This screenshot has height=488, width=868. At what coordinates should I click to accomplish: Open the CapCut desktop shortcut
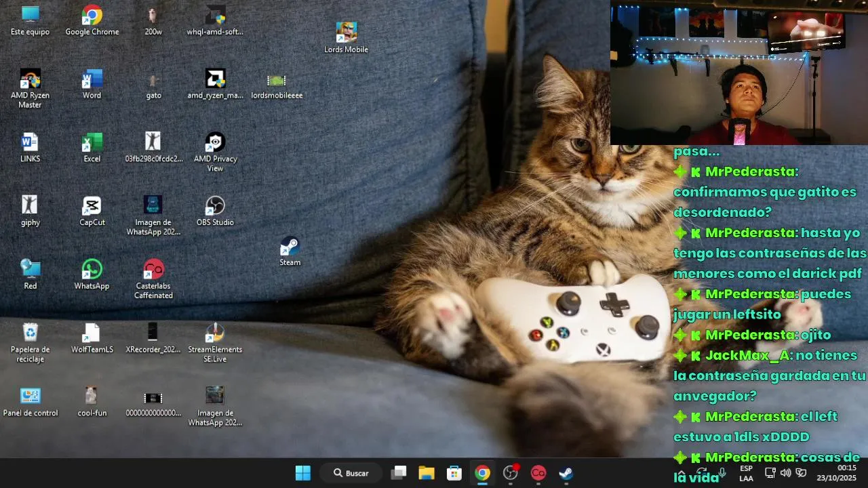(92, 211)
